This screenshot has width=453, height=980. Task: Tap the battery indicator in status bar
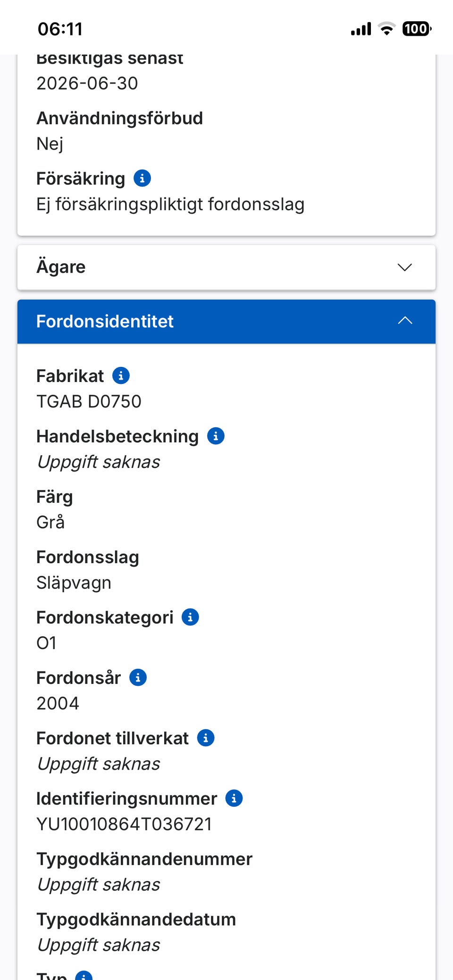point(416,29)
